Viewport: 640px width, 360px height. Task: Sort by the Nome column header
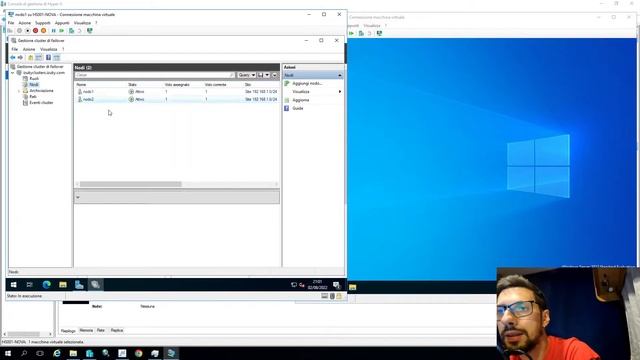point(81,84)
